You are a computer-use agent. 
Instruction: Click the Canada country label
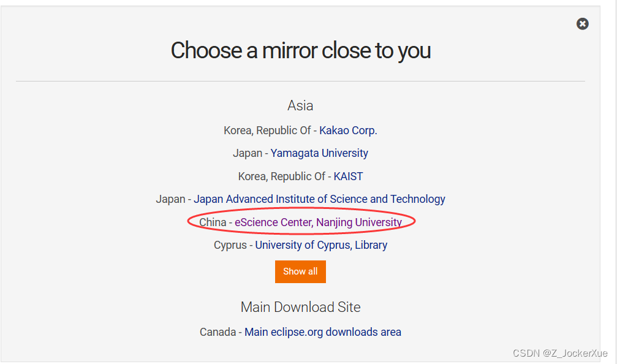point(218,332)
